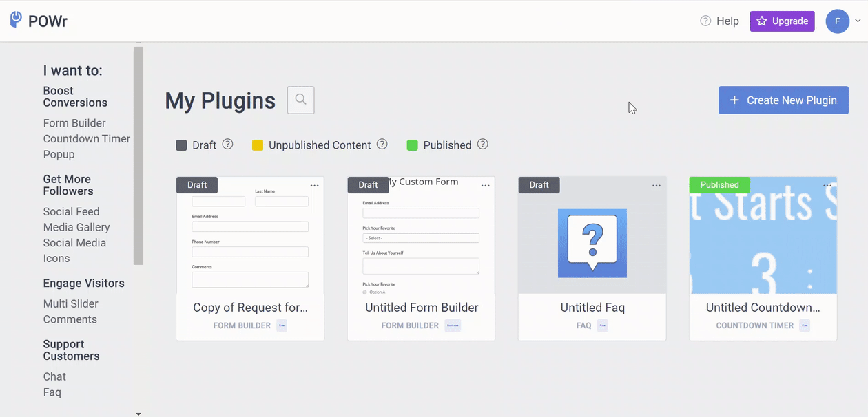The width and height of the screenshot is (868, 417).
Task: Click the green Published legend swatch
Action: (x=413, y=145)
